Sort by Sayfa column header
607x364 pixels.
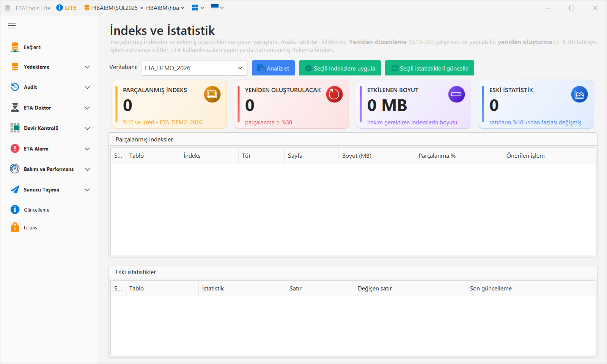click(x=311, y=156)
